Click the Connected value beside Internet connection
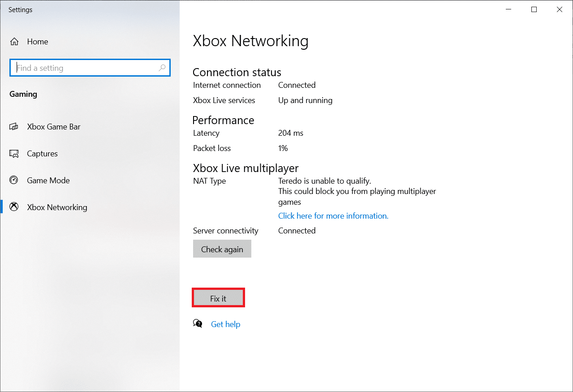 (x=297, y=85)
